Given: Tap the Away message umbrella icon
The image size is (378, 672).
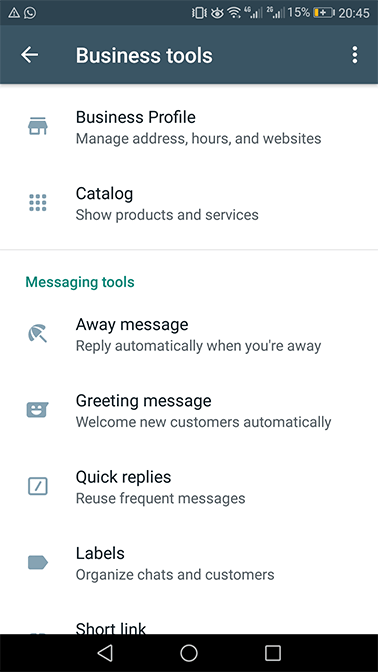Looking at the screenshot, I should [x=38, y=333].
